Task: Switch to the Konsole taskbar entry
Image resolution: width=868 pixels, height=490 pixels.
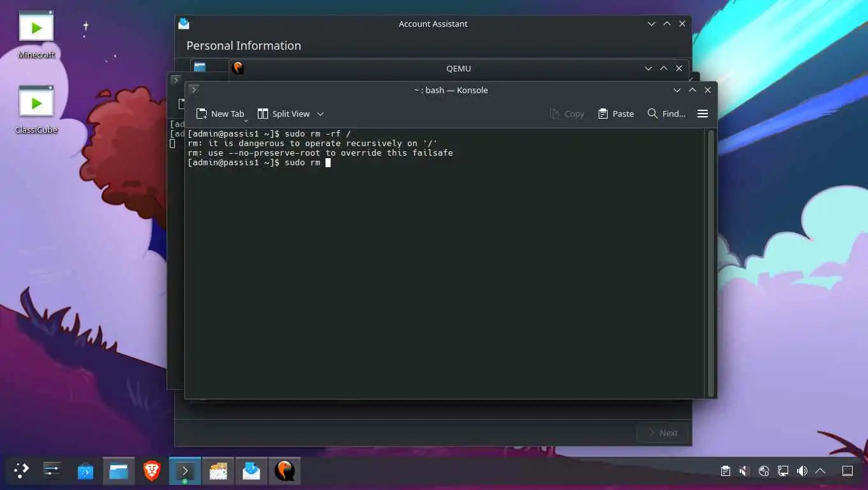Action: click(x=185, y=471)
